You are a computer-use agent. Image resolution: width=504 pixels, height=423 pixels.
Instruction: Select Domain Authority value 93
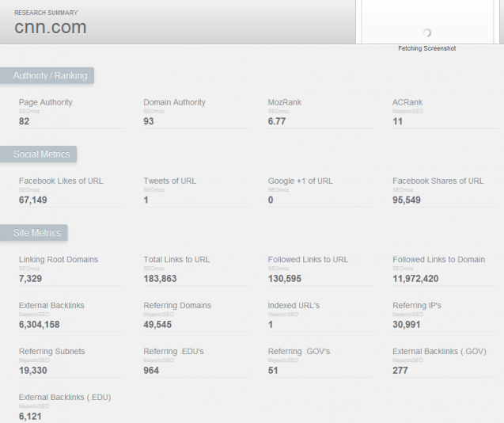(x=149, y=121)
